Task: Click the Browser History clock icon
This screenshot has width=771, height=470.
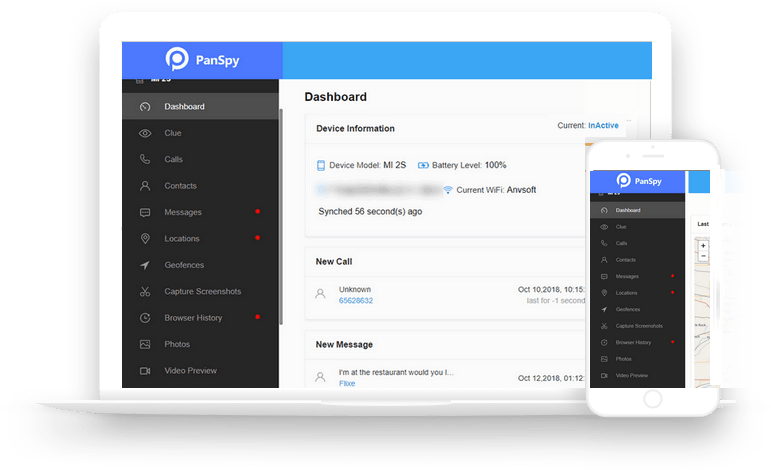Action: [145, 318]
